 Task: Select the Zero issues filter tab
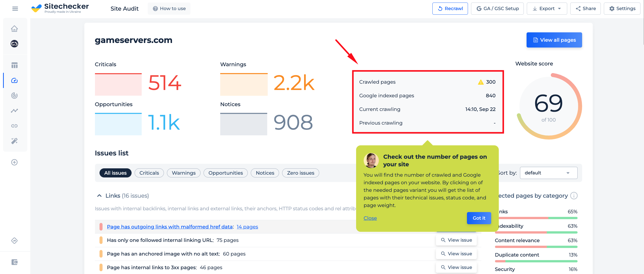301,173
